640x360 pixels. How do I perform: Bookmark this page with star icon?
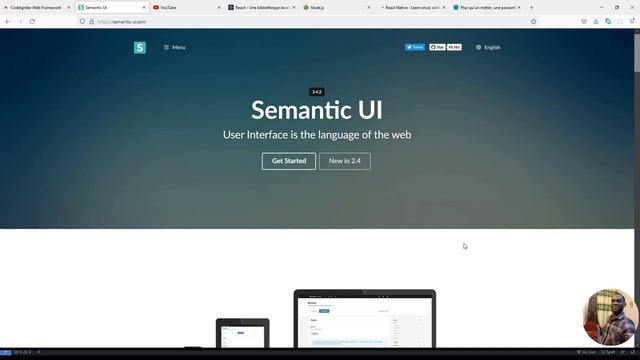(x=533, y=22)
